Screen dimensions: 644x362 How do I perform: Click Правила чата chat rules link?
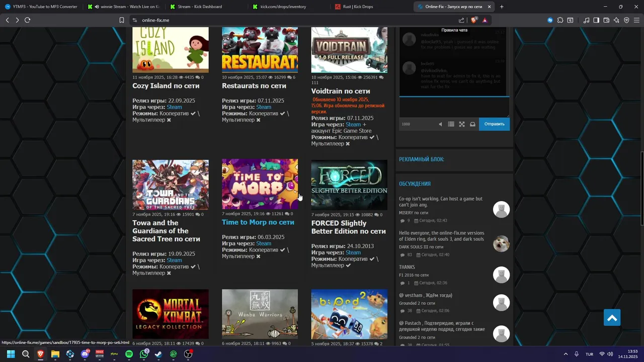454,30
